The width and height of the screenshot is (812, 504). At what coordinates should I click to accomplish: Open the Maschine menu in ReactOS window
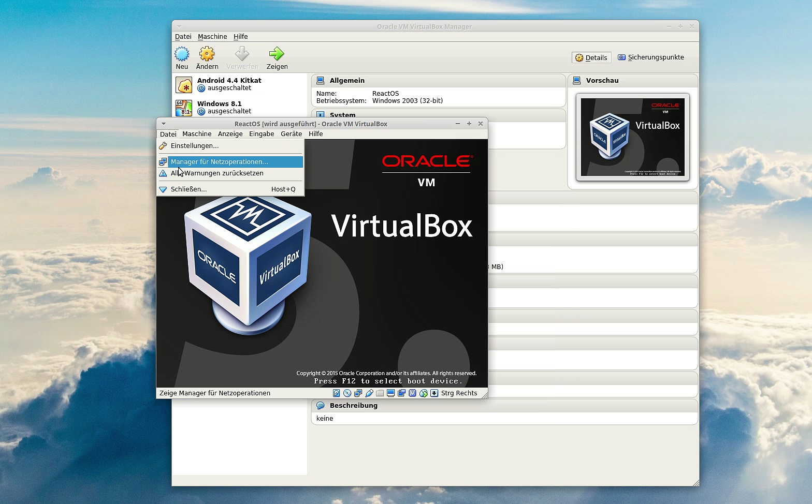[197, 134]
